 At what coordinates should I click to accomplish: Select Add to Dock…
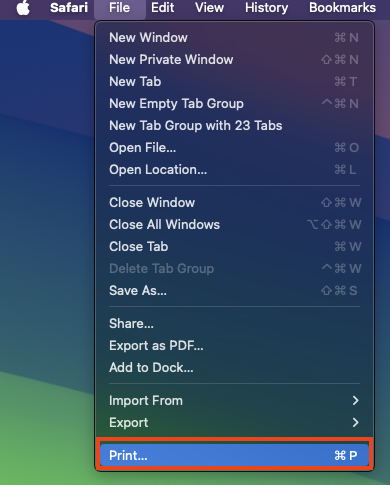click(234, 368)
